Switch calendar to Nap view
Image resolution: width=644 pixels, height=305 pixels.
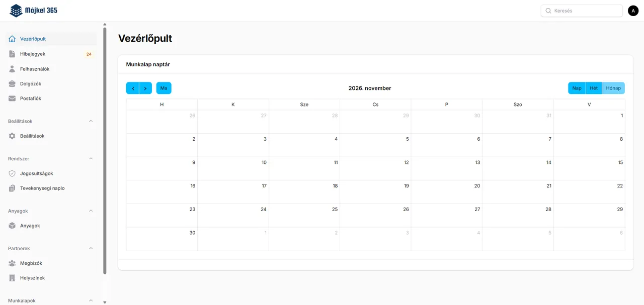coord(577,88)
